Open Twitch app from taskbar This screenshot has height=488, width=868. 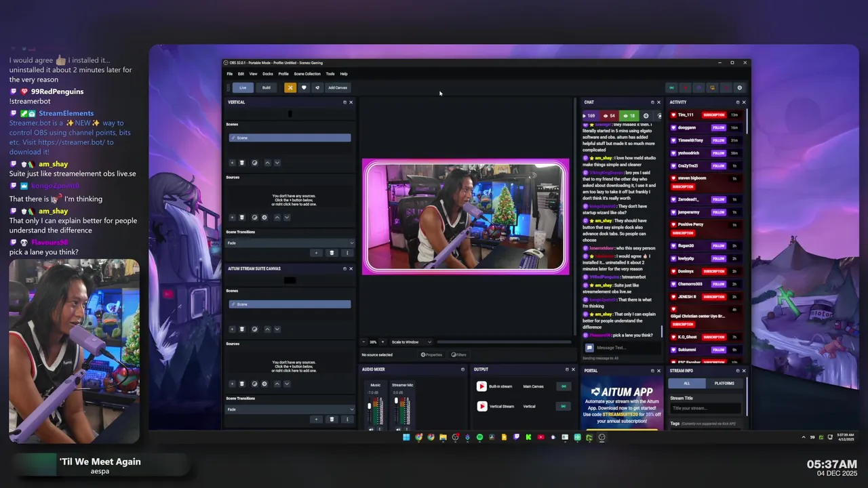[x=516, y=437]
